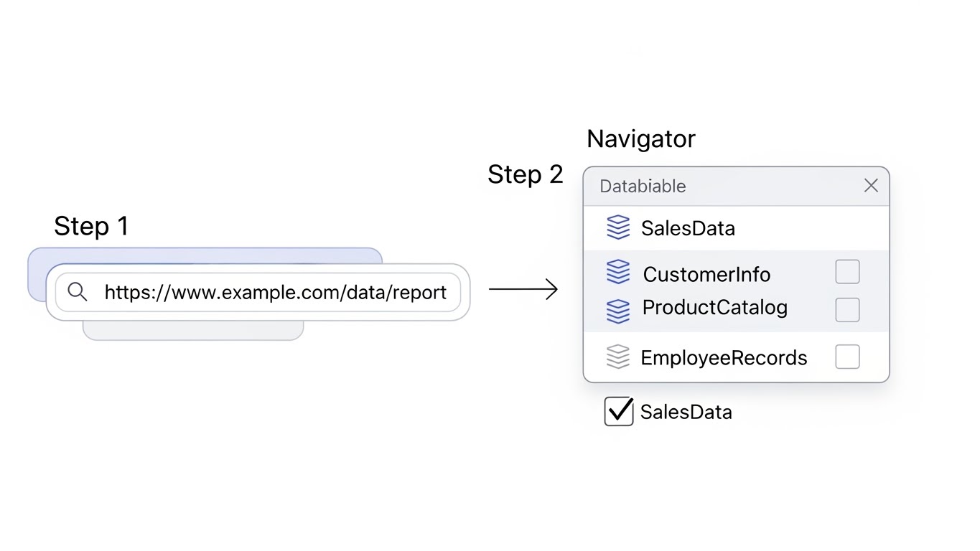Select the CustomerInfo table name
Viewport: 980px width, 551px height.
[706, 274]
